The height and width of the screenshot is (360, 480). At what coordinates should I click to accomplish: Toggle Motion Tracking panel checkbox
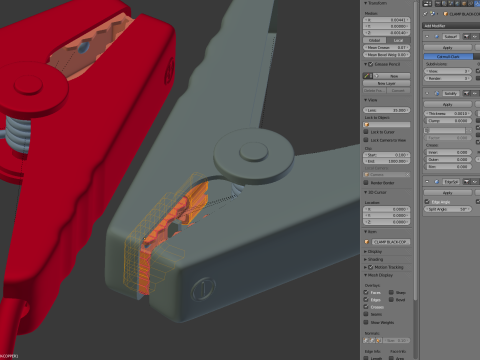click(371, 267)
